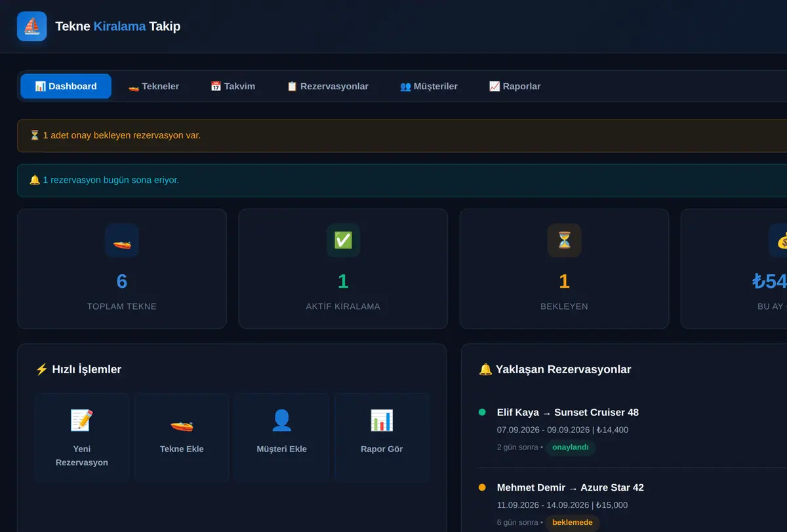This screenshot has width=787, height=532.
Task: Click the Toplam Tekne count 6
Action: point(122,281)
